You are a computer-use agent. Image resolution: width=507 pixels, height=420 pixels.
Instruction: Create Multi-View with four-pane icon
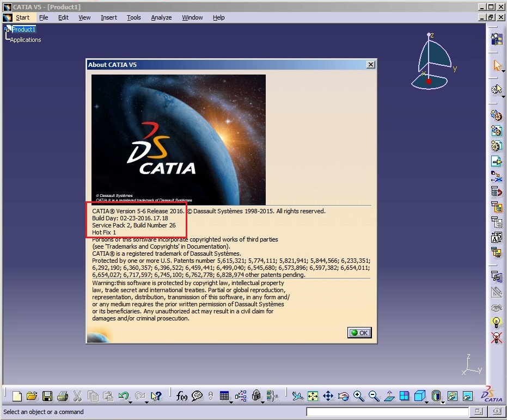click(404, 396)
